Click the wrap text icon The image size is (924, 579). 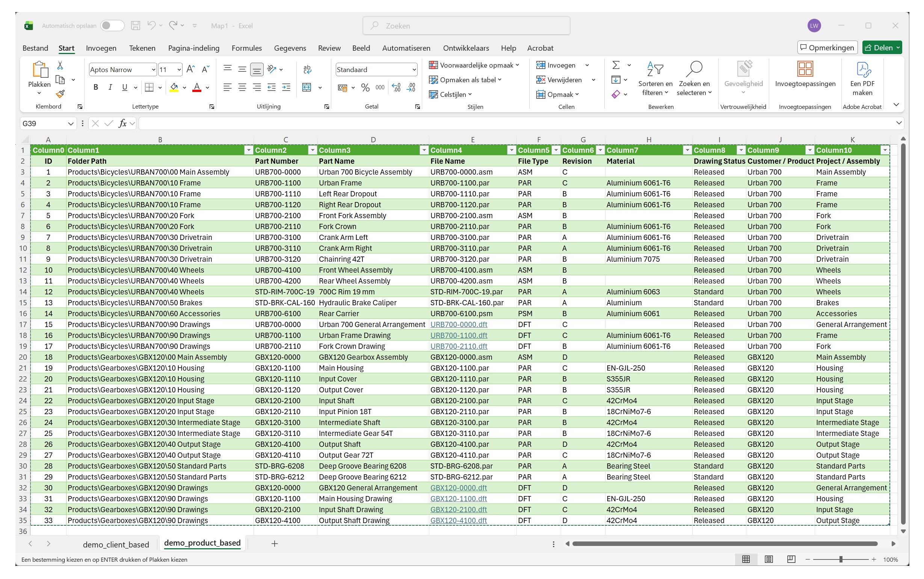pos(307,69)
